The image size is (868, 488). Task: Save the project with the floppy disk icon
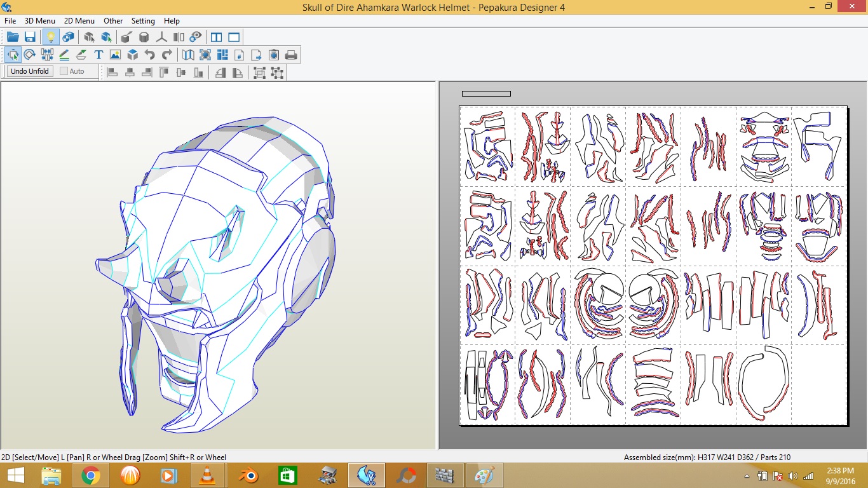(x=30, y=37)
